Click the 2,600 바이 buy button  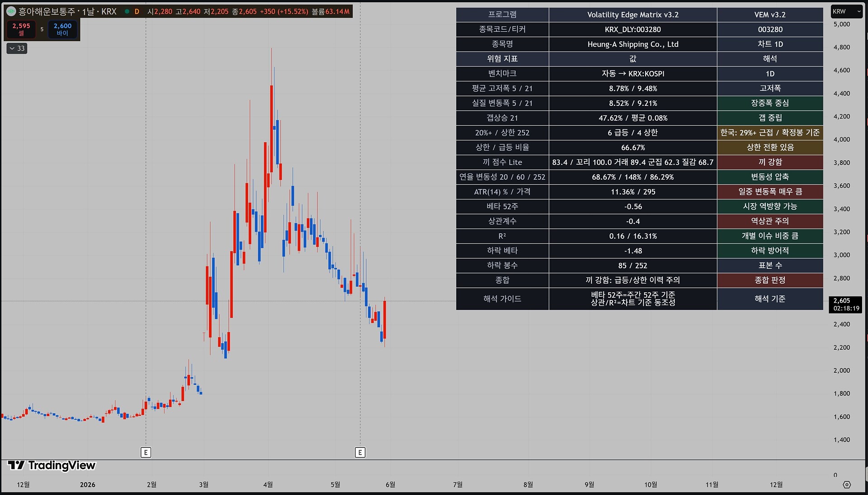pos(62,29)
